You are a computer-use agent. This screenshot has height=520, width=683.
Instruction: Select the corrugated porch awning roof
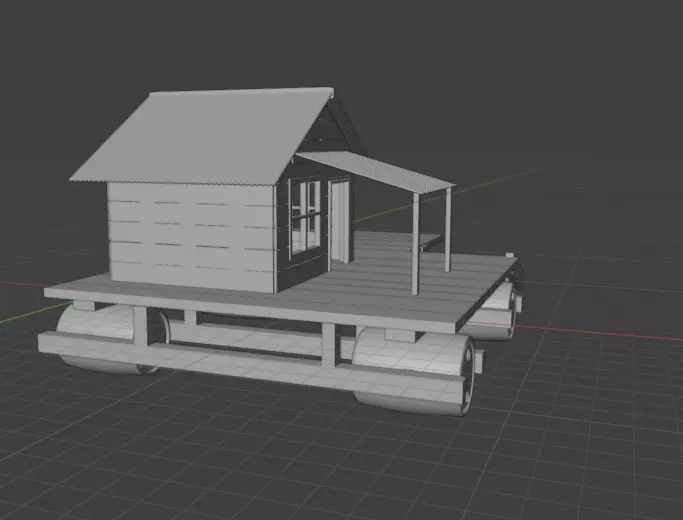pos(375,171)
